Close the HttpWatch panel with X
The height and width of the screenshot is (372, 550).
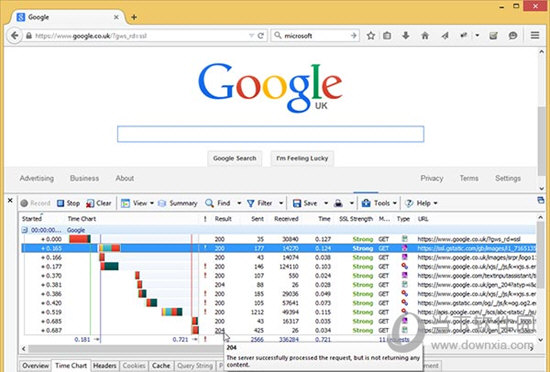coord(10,200)
